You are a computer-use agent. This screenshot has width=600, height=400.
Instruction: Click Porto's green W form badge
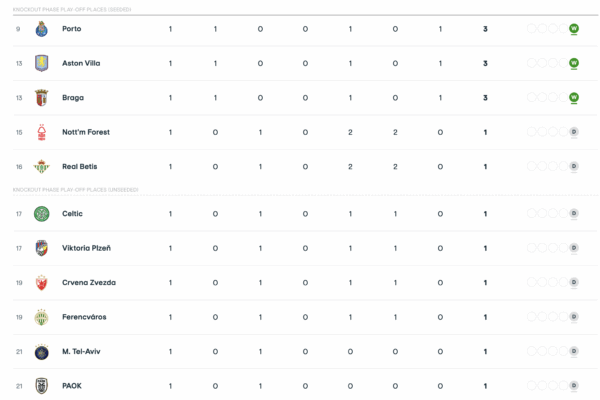tap(574, 29)
